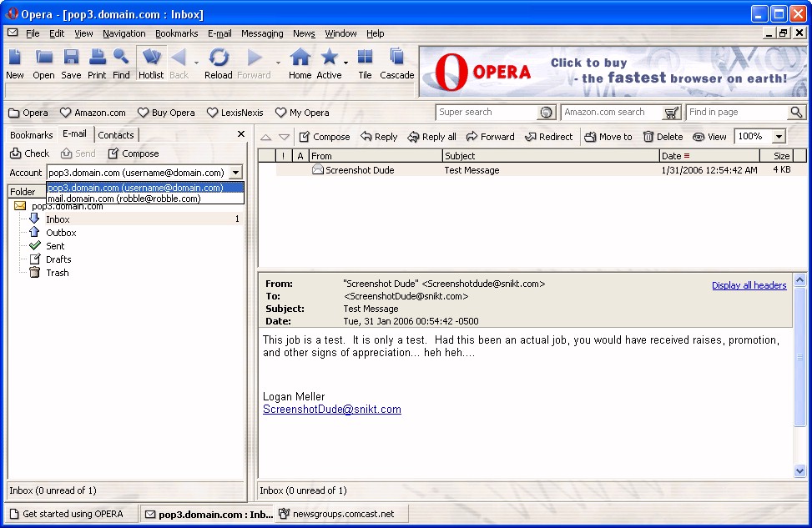Click the Reply all button
Viewport: 812px width, 528px height.
tap(432, 137)
